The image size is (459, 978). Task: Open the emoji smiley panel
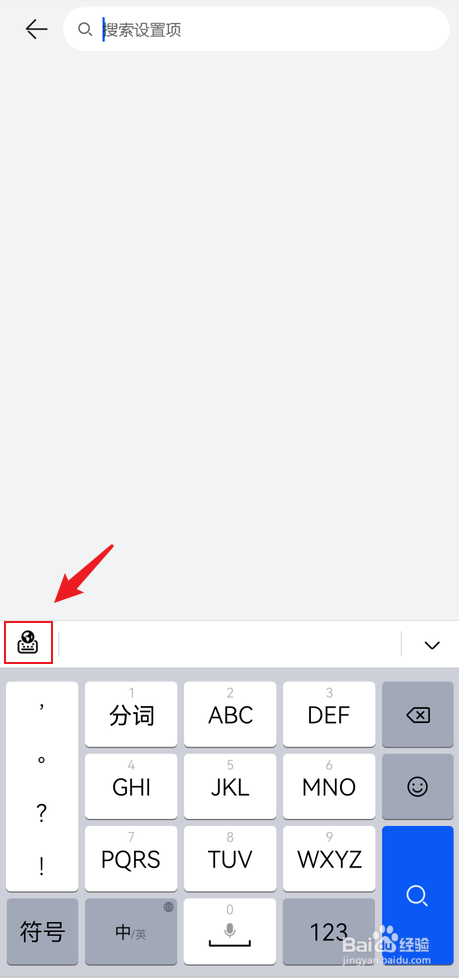tap(418, 787)
